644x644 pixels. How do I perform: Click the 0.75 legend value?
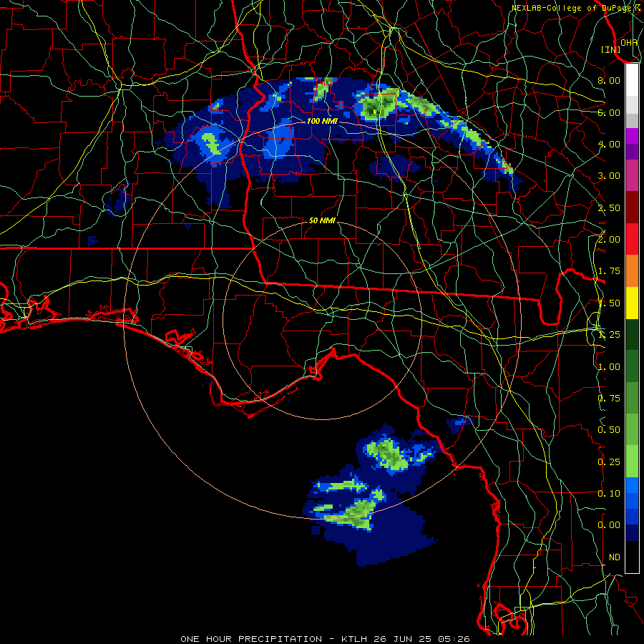pos(609,399)
